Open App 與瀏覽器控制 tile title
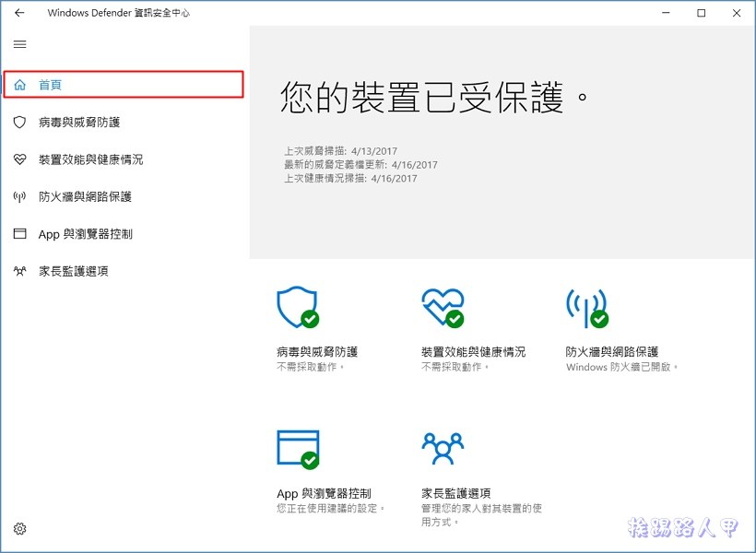The height and width of the screenshot is (553, 756). tap(324, 494)
